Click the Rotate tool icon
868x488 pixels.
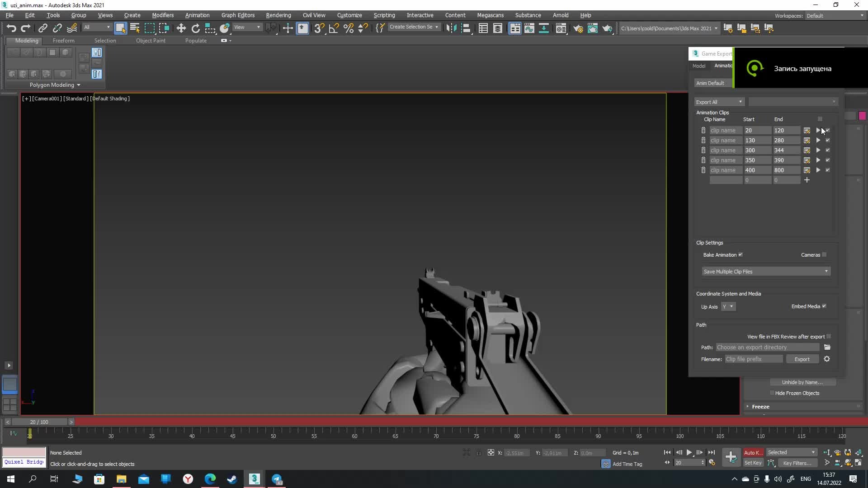click(x=195, y=28)
